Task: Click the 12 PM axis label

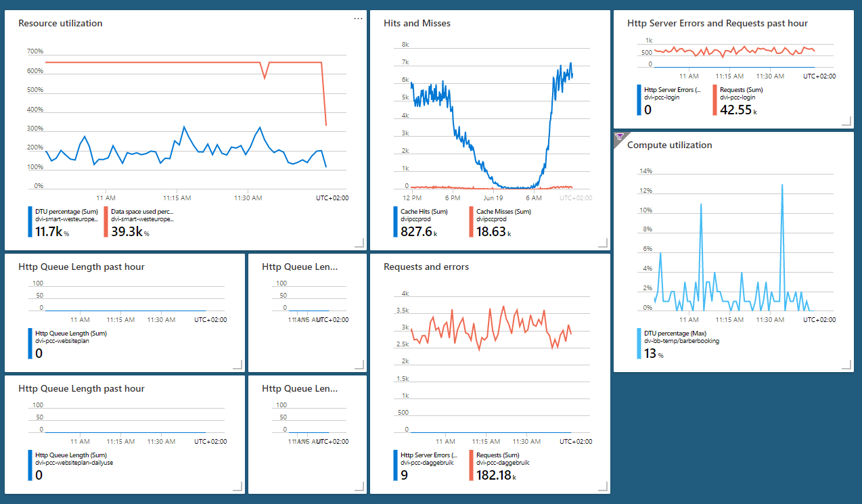Action: point(412,198)
